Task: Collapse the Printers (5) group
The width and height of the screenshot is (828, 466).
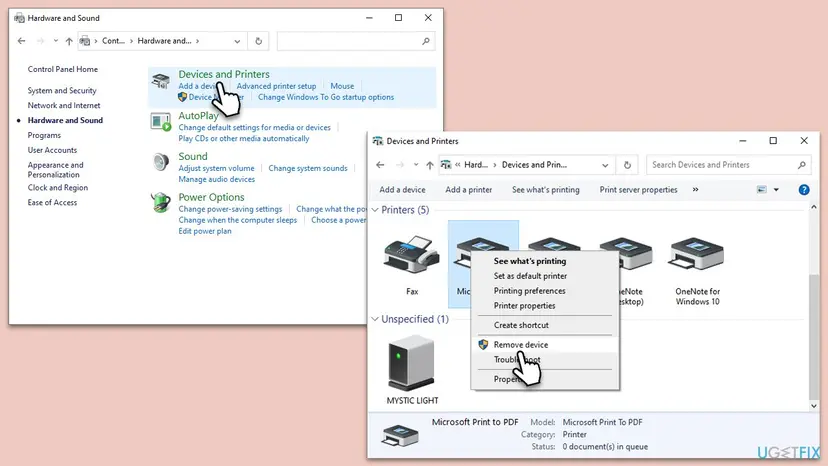Action: pos(375,210)
